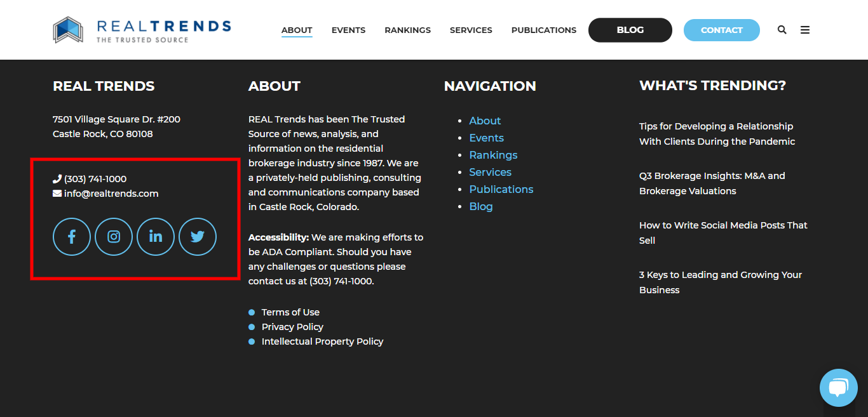Open the Intellectual Property Policy link
This screenshot has width=868, height=417.
(x=322, y=341)
